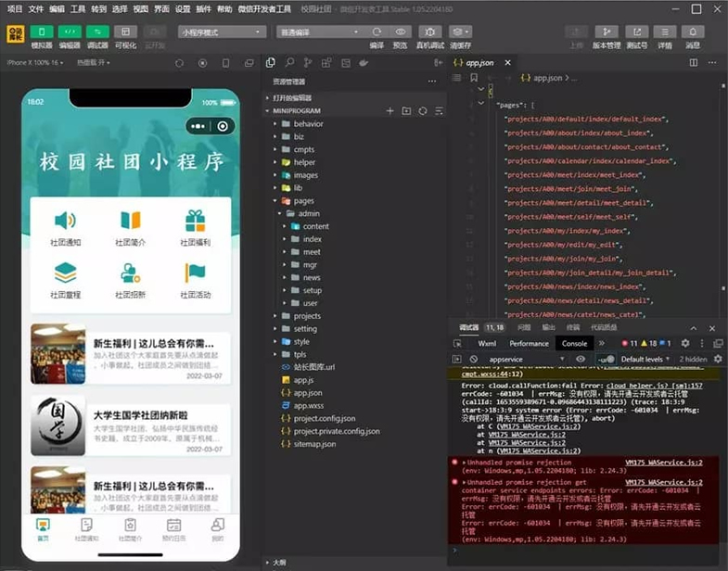Open the extensions icon
Viewport: 728px width, 571px height.
tap(326, 63)
